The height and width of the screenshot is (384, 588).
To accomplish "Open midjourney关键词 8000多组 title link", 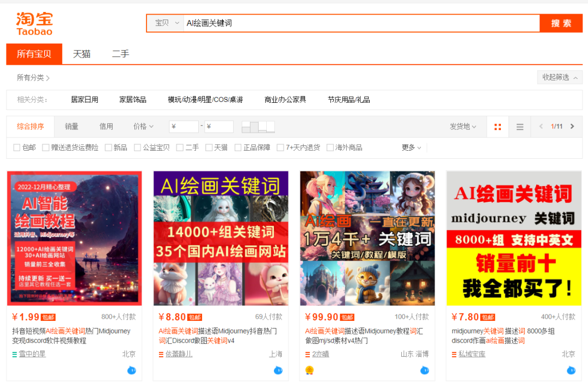I will pyautogui.click(x=503, y=336).
